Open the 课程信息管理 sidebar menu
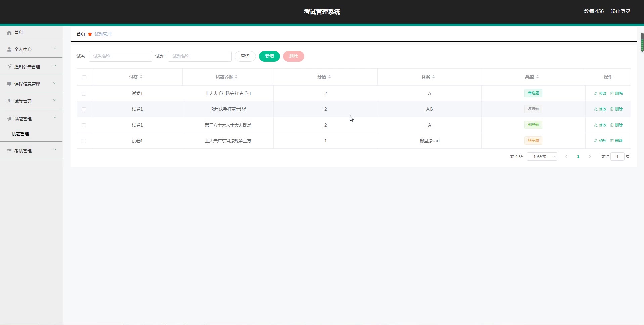644x325 pixels. click(31, 84)
